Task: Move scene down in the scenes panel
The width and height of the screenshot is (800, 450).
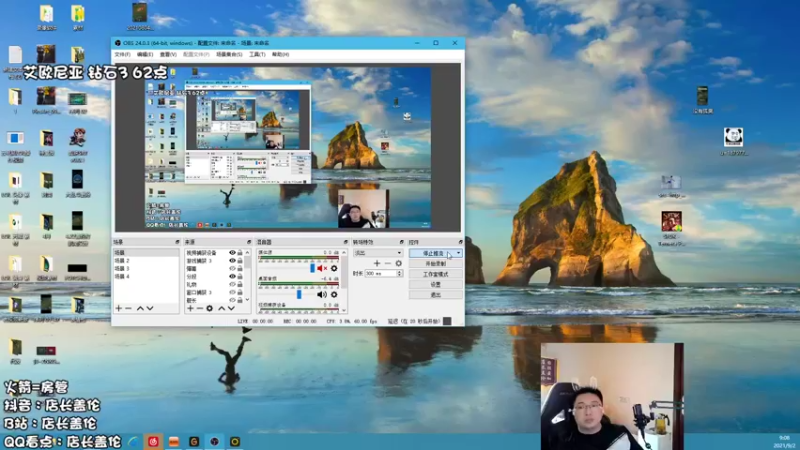Action: pyautogui.click(x=150, y=308)
